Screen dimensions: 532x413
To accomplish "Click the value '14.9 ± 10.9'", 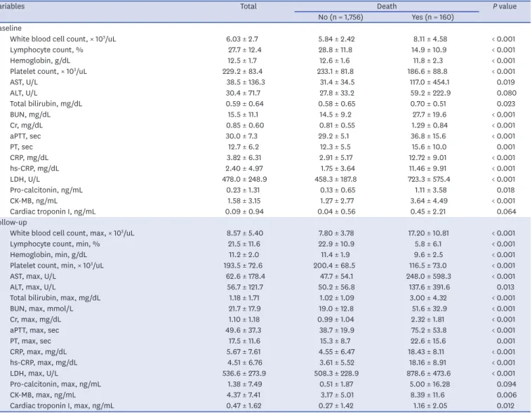I will tap(429, 50).
